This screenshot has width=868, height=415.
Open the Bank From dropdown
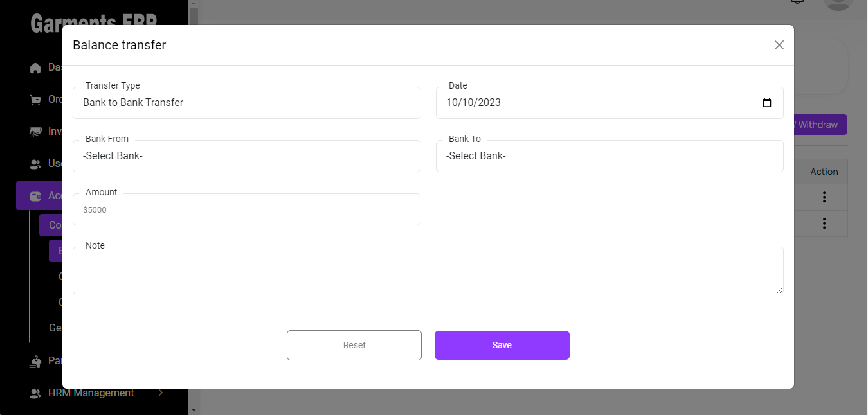pyautogui.click(x=246, y=156)
